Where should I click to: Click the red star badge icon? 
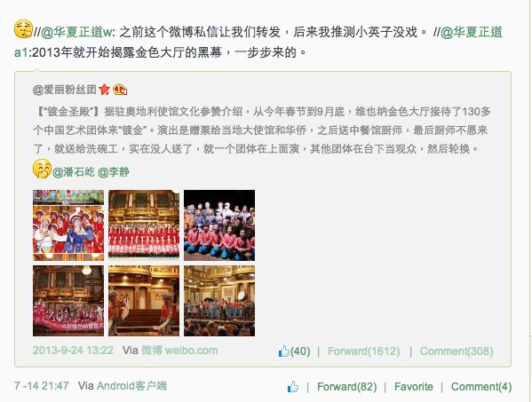click(x=104, y=90)
